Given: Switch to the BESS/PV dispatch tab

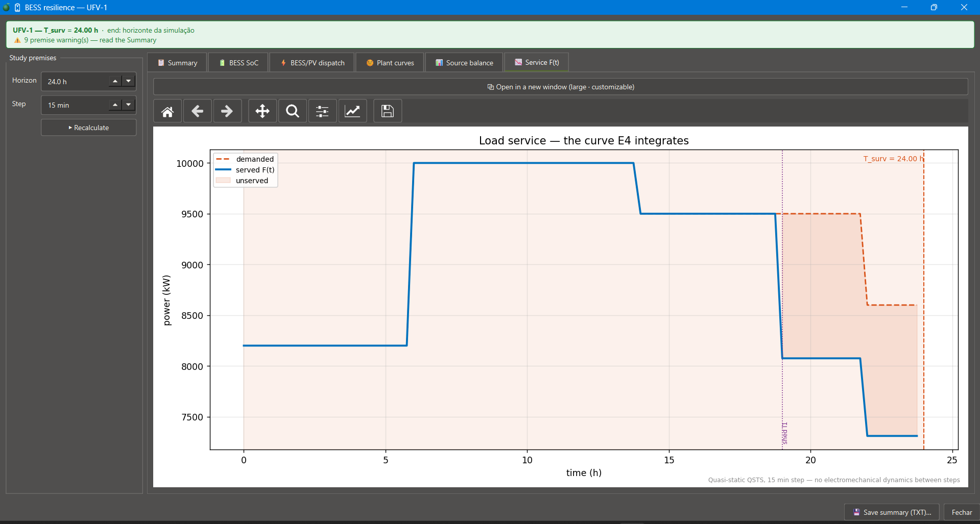Looking at the screenshot, I should [x=312, y=63].
